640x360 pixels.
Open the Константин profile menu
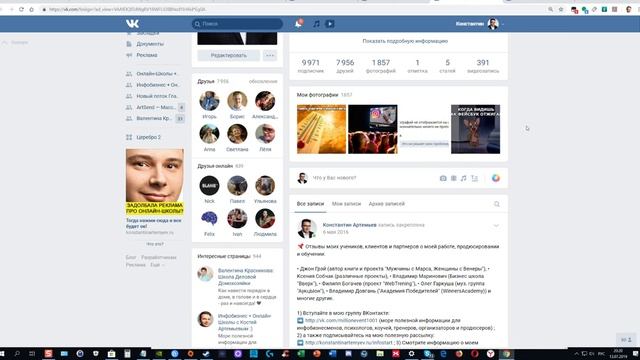pyautogui.click(x=480, y=24)
